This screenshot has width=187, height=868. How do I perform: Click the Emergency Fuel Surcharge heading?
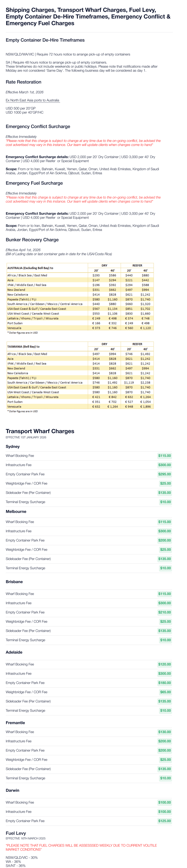tap(34, 183)
